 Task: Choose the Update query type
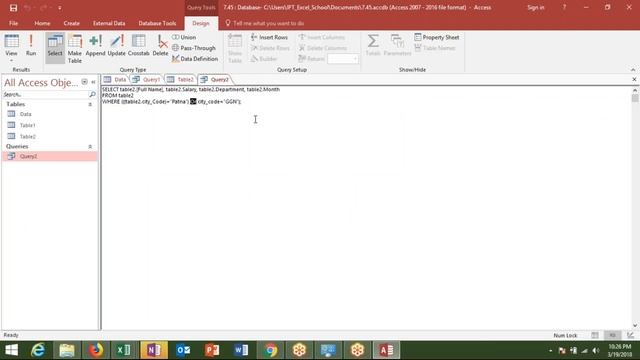116,45
